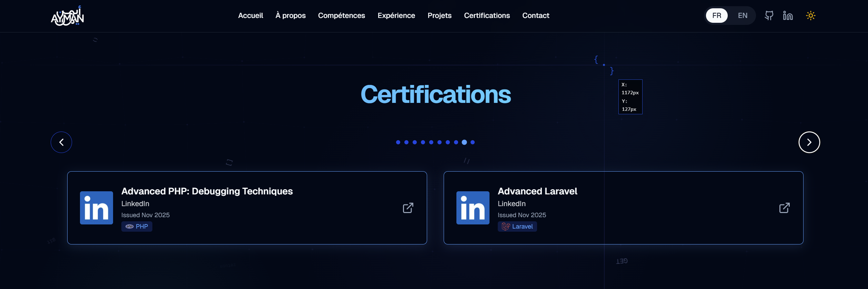The width and height of the screenshot is (868, 289).
Task: Select the last carousel pagination dot
Action: coord(473,142)
